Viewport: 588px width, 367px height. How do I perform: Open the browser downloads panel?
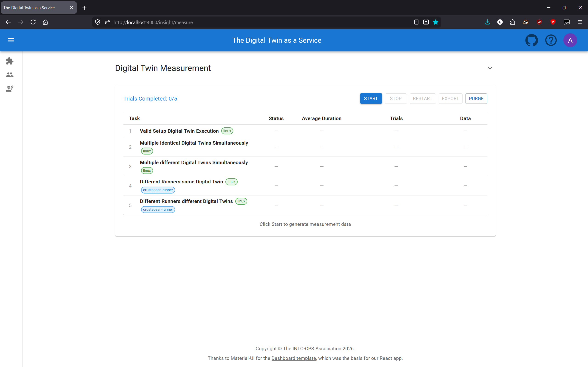point(487,22)
